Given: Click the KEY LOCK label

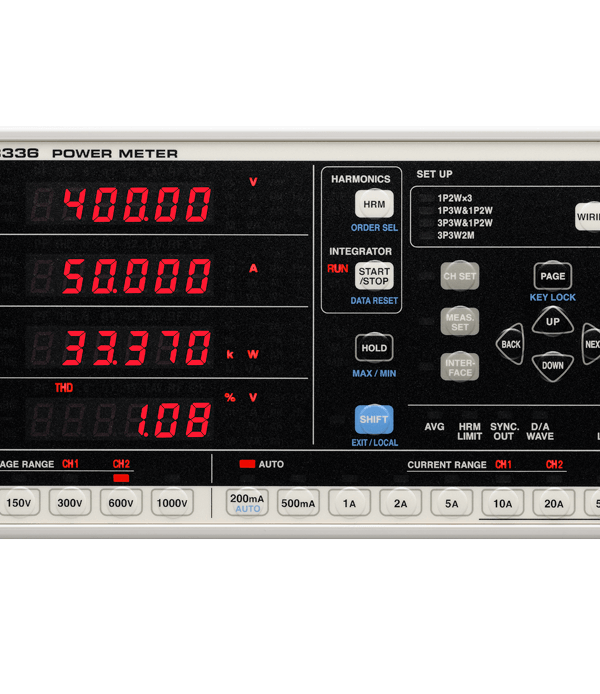Looking at the screenshot, I should 553,297.
